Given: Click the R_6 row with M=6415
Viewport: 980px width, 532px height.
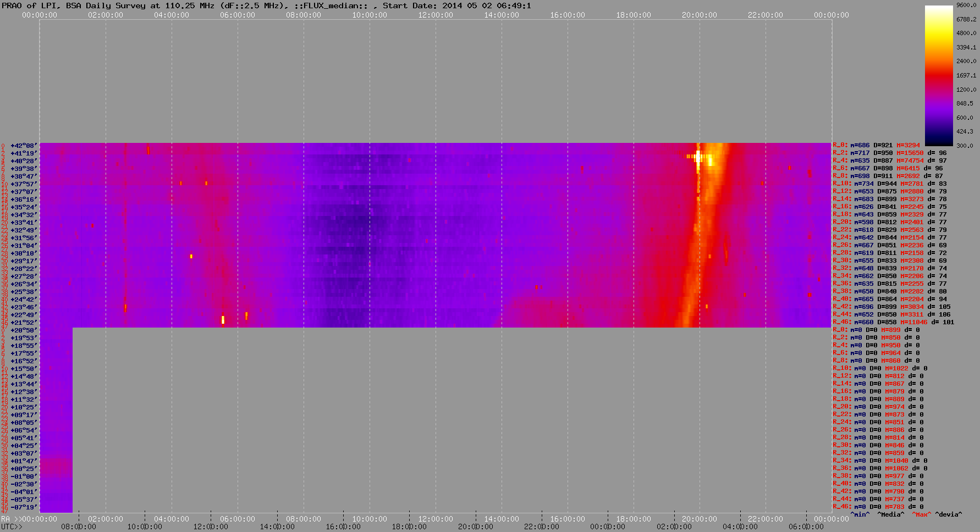Looking at the screenshot, I should point(888,168).
